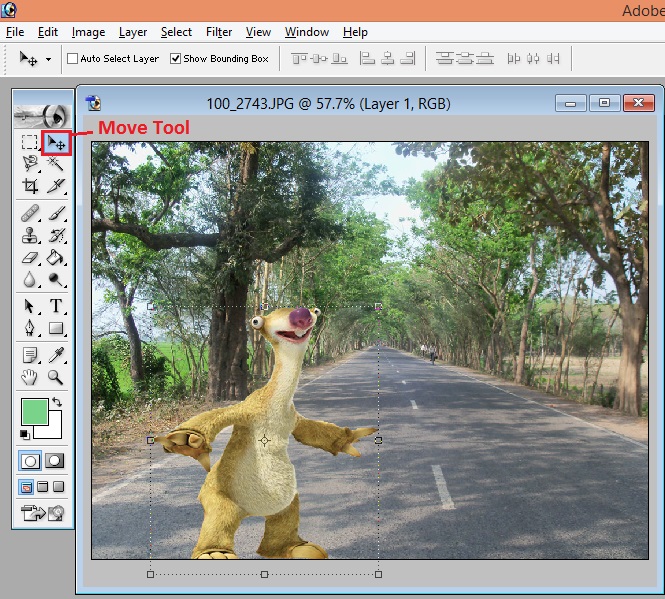This screenshot has width=665, height=599.
Task: Select the Magic Wand tool
Action: (56, 163)
